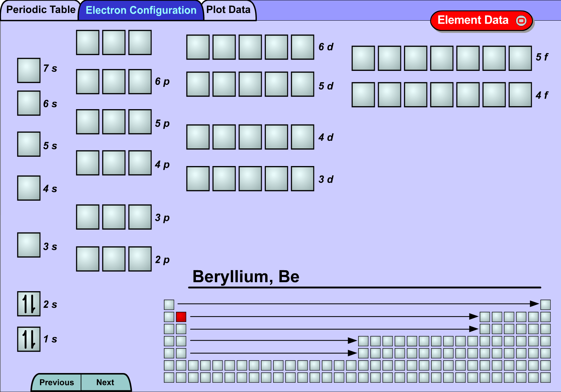Select the 7s orbital box
This screenshot has width=561, height=392.
pos(29,70)
